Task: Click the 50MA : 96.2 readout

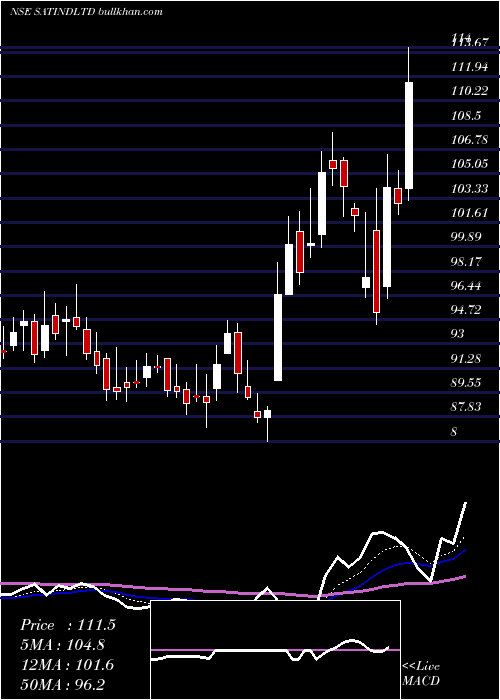Action: [x=63, y=684]
